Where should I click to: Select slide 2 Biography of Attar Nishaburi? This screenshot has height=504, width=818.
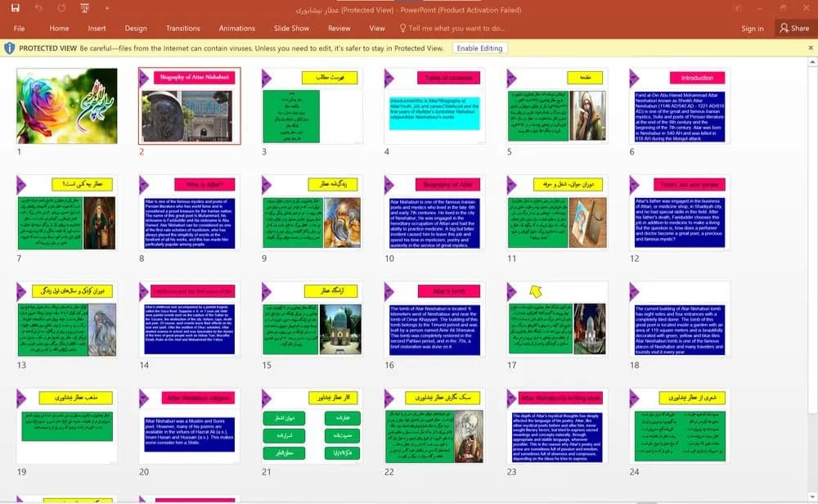tap(190, 106)
